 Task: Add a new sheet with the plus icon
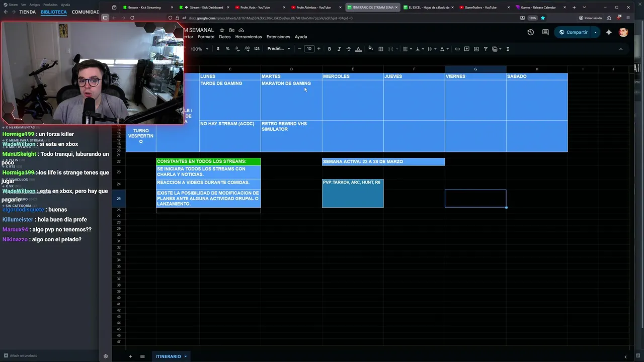(130, 356)
